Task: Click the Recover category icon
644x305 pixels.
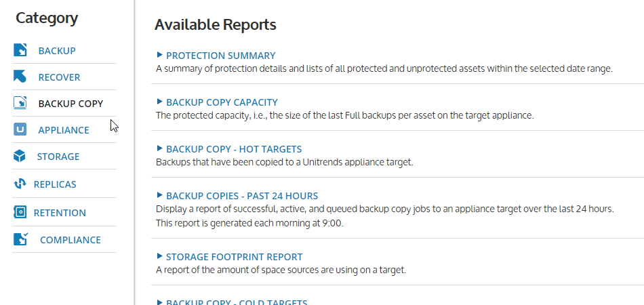Action: click(20, 77)
